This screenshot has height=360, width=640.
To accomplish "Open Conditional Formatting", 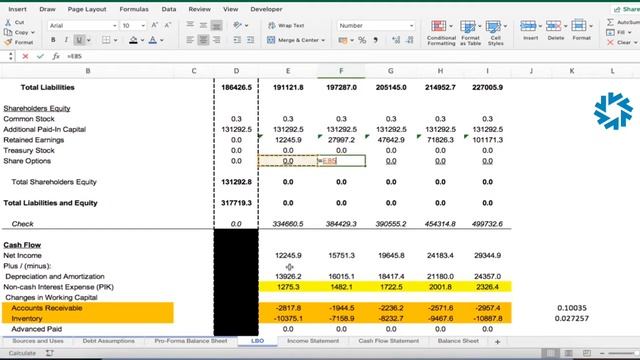I will (441, 33).
